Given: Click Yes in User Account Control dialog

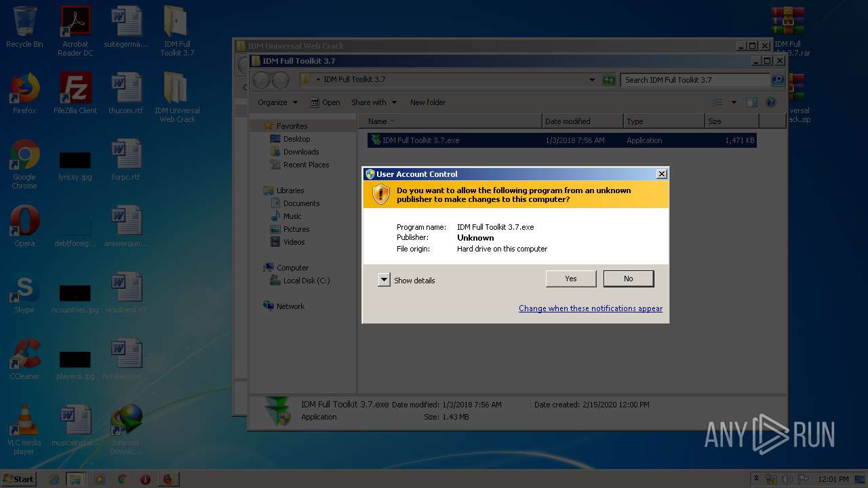Looking at the screenshot, I should point(571,279).
